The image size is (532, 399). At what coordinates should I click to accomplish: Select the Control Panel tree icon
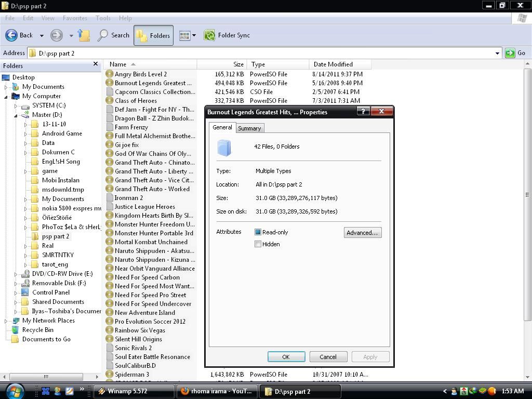pyautogui.click(x=25, y=292)
